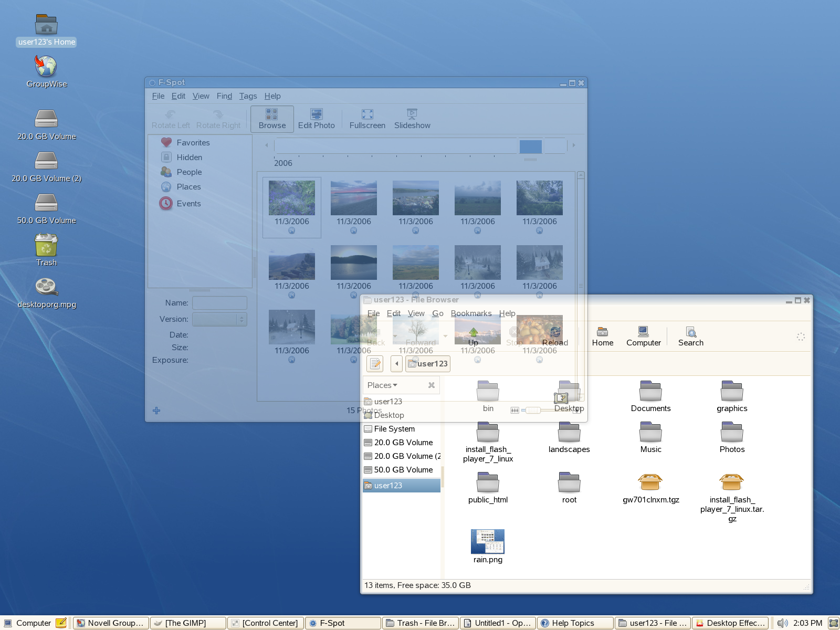Switch F-Spot to Fullscreen view
Image resolution: width=840 pixels, height=630 pixels.
[x=367, y=119]
